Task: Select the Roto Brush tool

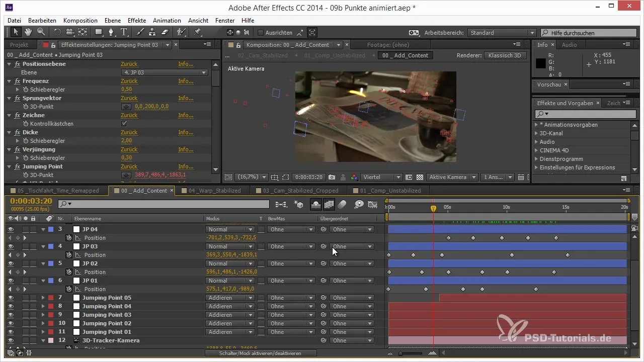Action: point(181,33)
